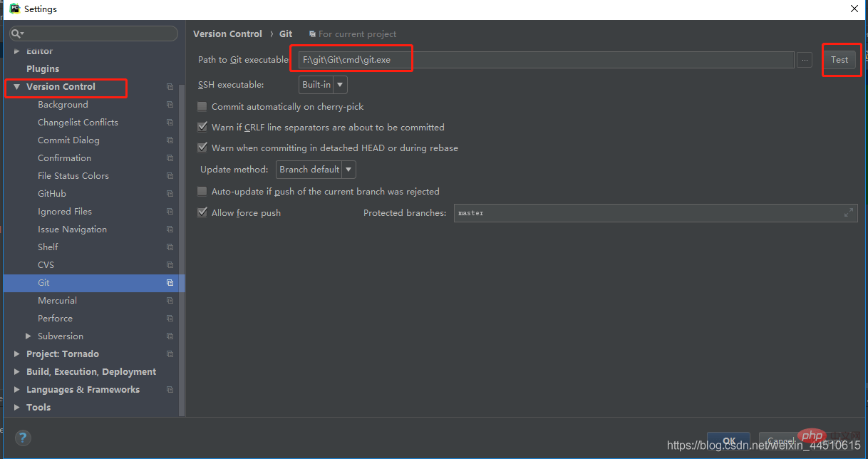Click the project-level icon beside Issue Navigation
868x459 pixels.
pyautogui.click(x=170, y=229)
